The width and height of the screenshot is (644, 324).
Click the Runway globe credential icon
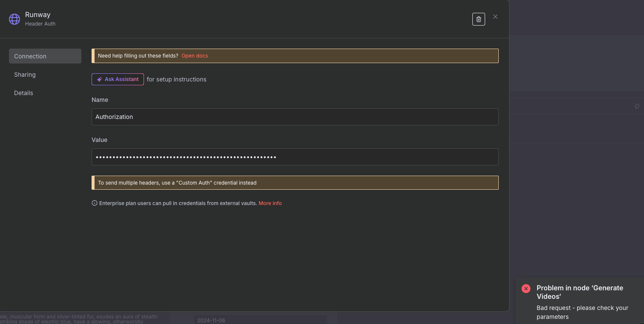pos(14,19)
